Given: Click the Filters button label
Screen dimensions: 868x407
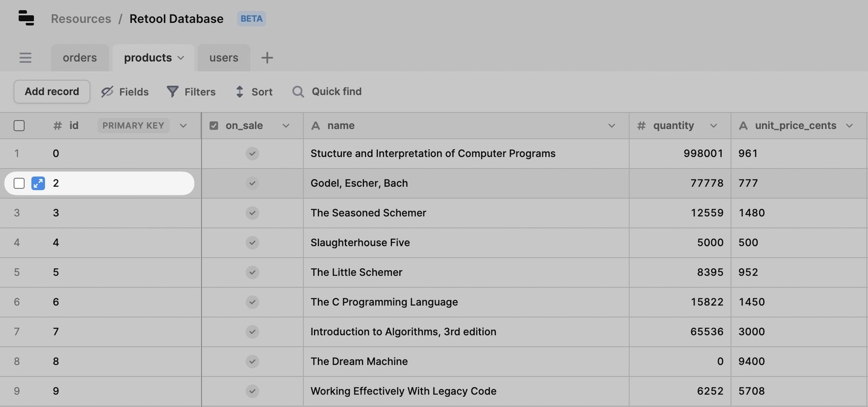Looking at the screenshot, I should pos(200,92).
